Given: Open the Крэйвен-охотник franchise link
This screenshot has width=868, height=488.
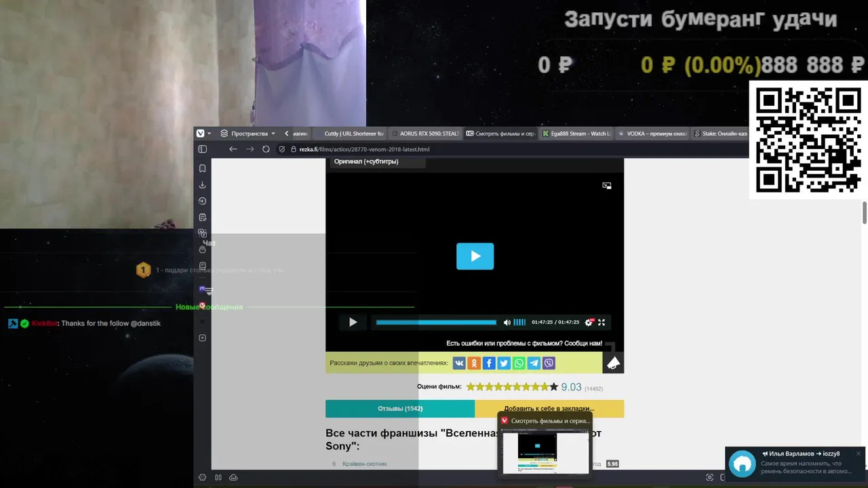Looking at the screenshot, I should point(365,464).
